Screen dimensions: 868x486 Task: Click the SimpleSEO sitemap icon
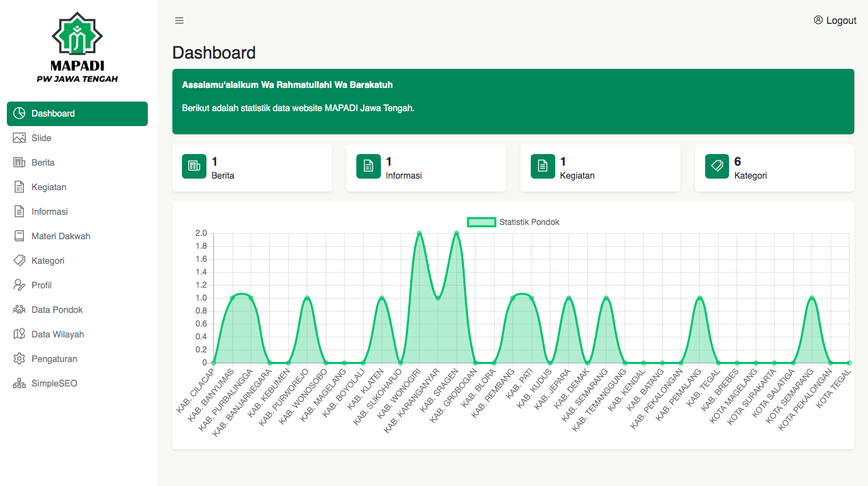[19, 383]
